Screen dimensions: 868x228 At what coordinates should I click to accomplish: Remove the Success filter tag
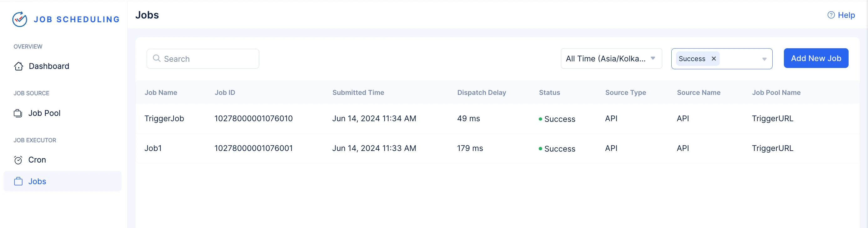point(714,59)
